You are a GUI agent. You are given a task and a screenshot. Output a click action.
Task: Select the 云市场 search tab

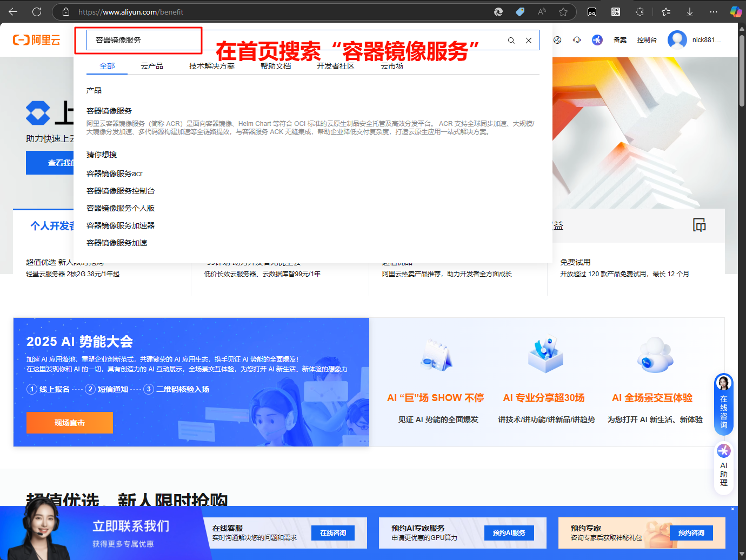392,66
